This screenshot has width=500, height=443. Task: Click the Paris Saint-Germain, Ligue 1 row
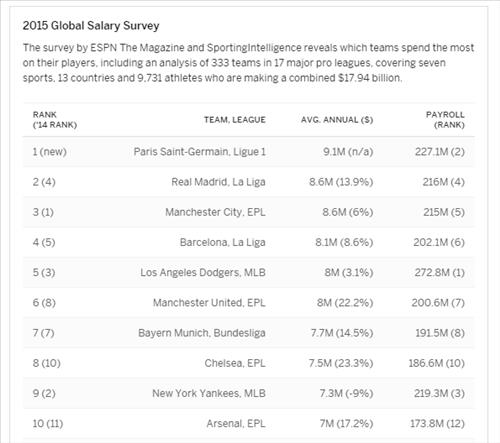pyautogui.click(x=249, y=152)
